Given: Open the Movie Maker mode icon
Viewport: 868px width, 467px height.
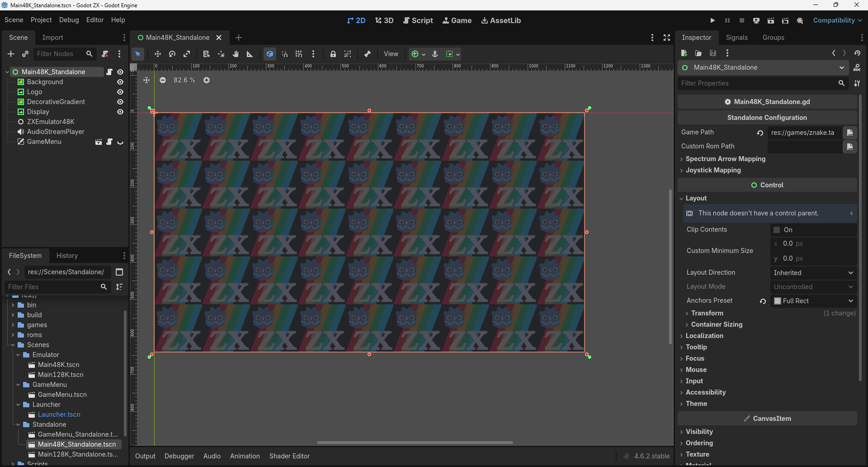Looking at the screenshot, I should pyautogui.click(x=800, y=20).
